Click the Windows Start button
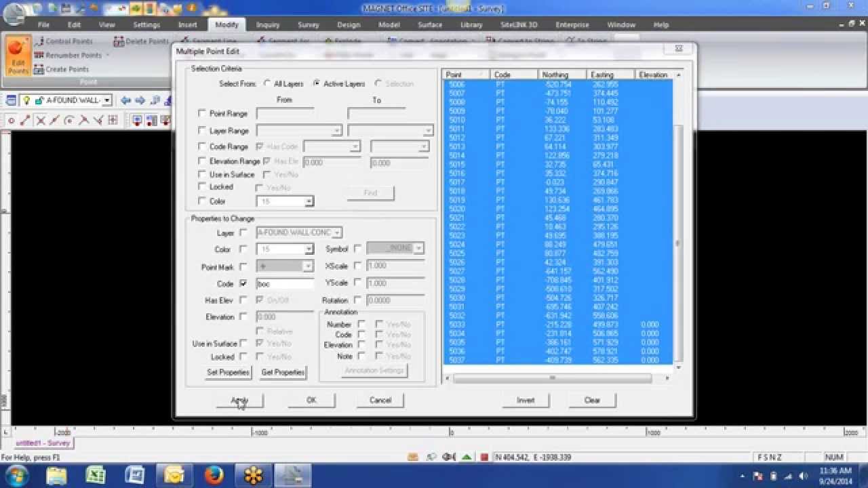Image resolution: width=868 pixels, height=488 pixels. coord(15,475)
